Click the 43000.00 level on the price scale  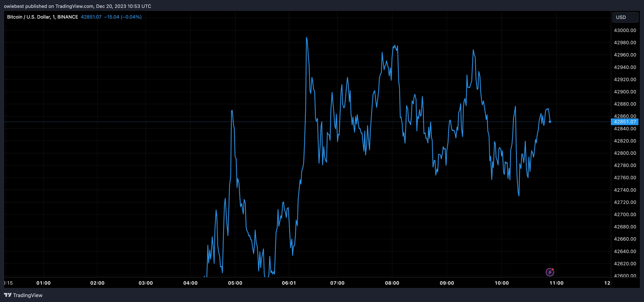(625, 30)
